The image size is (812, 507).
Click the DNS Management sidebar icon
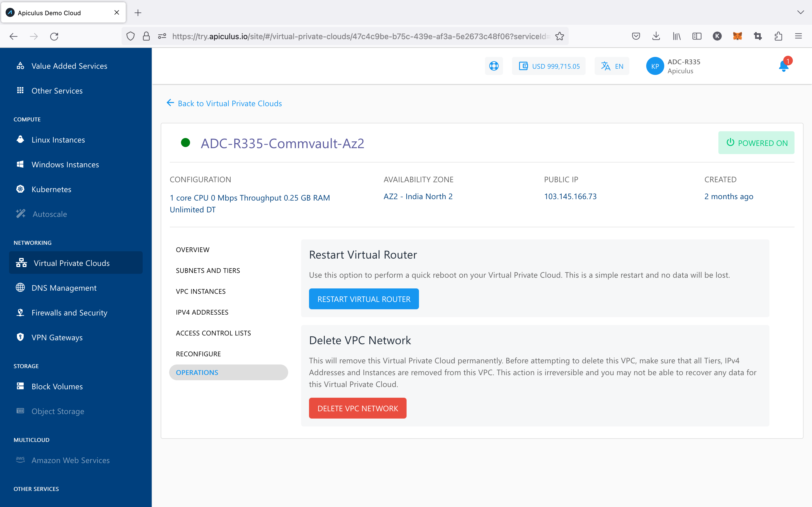21,287
